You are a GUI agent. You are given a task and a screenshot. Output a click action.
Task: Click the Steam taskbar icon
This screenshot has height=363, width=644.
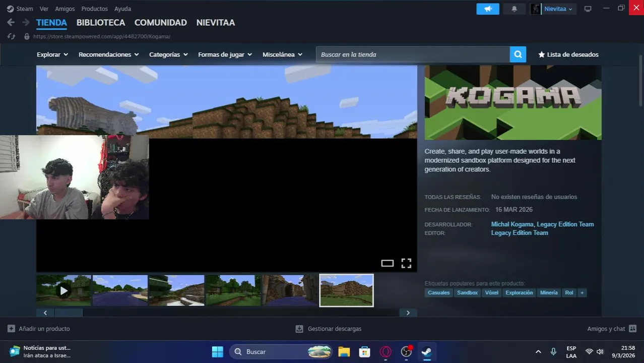(426, 351)
